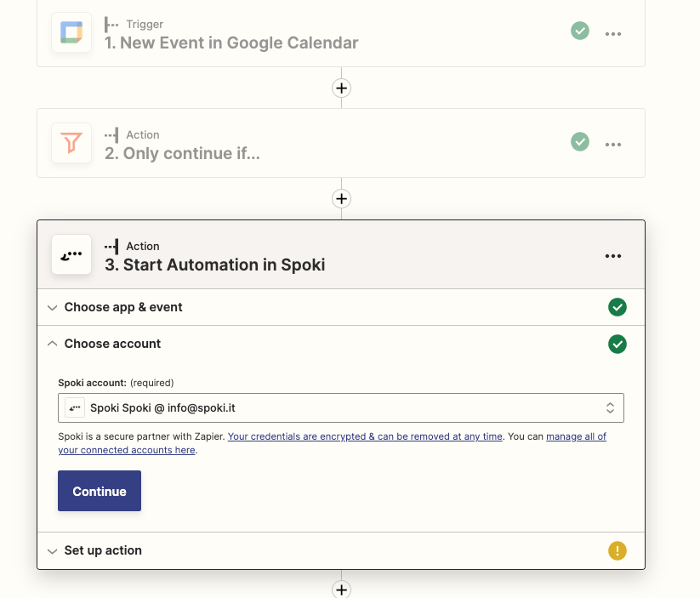Expand the Choose app & event section
The width and height of the screenshot is (700, 598).
click(x=123, y=307)
